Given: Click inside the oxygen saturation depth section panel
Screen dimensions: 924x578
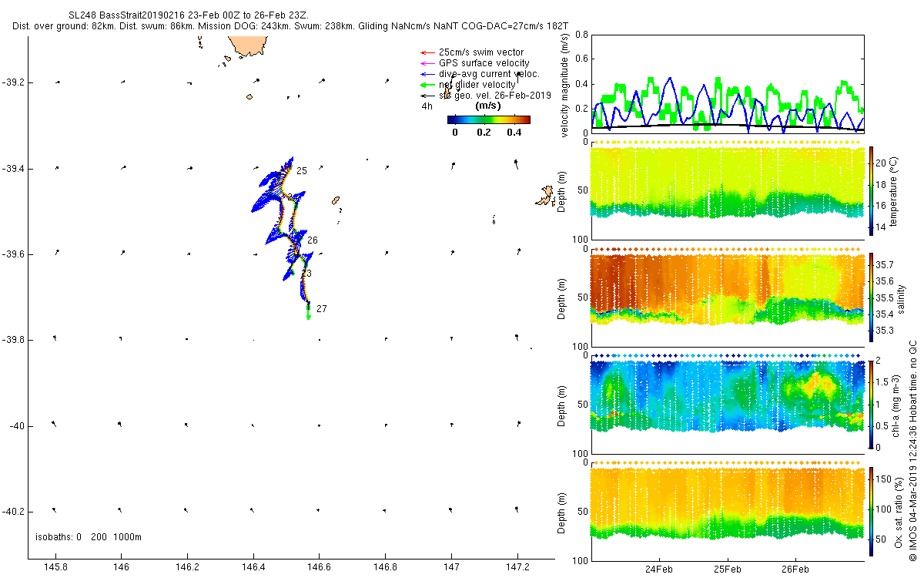Looking at the screenshot, I should 728,511.
